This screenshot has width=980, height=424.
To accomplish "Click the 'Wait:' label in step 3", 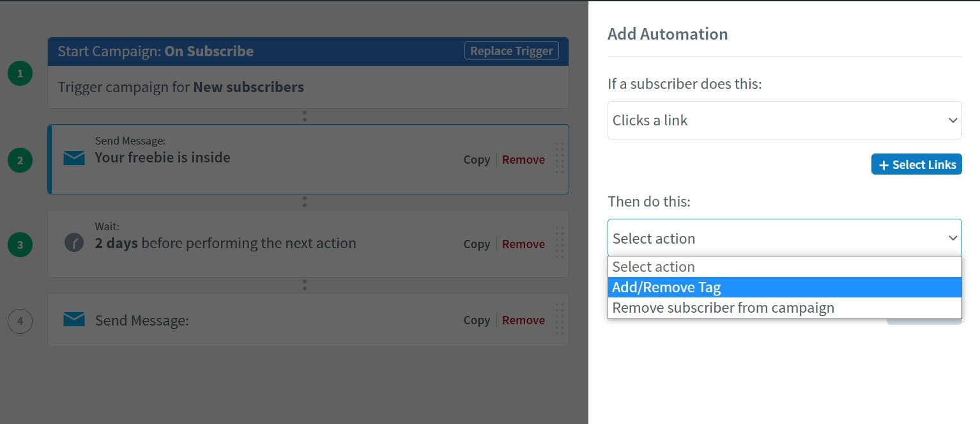I will [107, 226].
